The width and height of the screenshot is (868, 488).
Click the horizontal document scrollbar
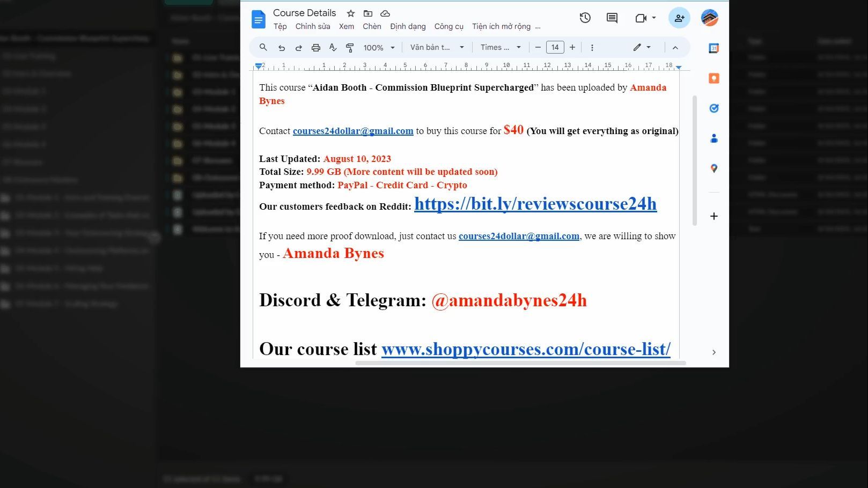(520, 363)
